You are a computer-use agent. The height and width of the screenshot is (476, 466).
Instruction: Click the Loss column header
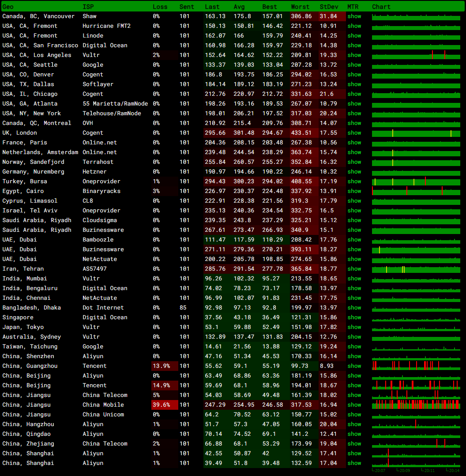click(x=160, y=7)
